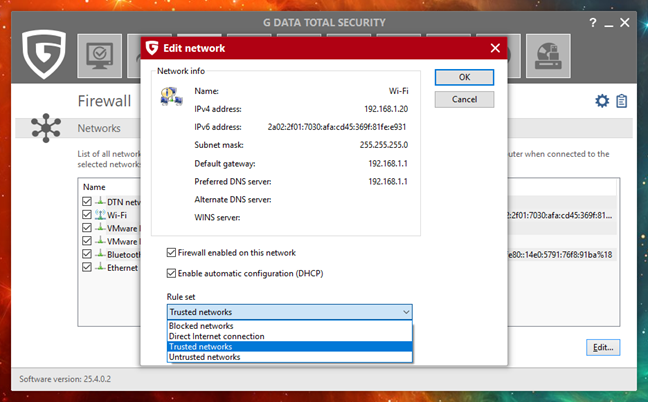This screenshot has width=648, height=402.
Task: Click the IPv4 address value 192.168.1.20
Action: [386, 109]
